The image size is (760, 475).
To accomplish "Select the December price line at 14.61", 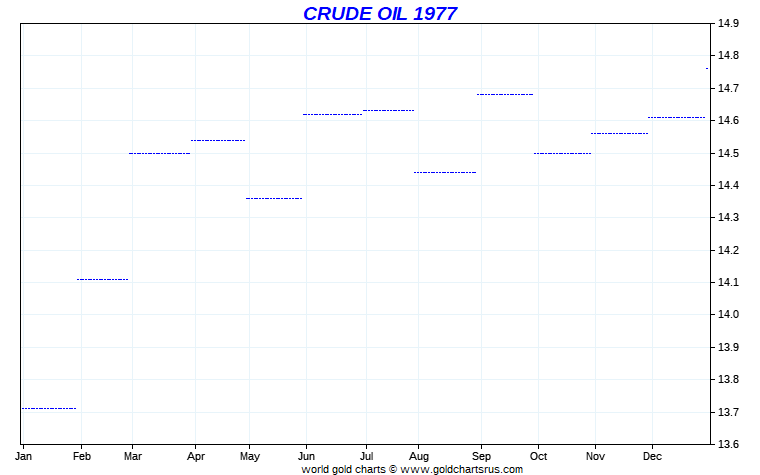I will pos(677,117).
